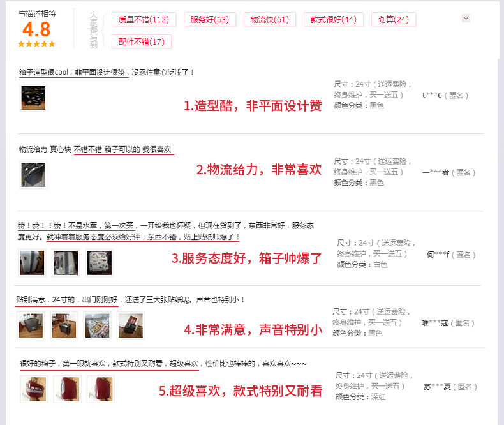Screen dimensions: 504x425
Task: View first red suitcase photo in 苏***夏's review
Action: [x=34, y=389]
